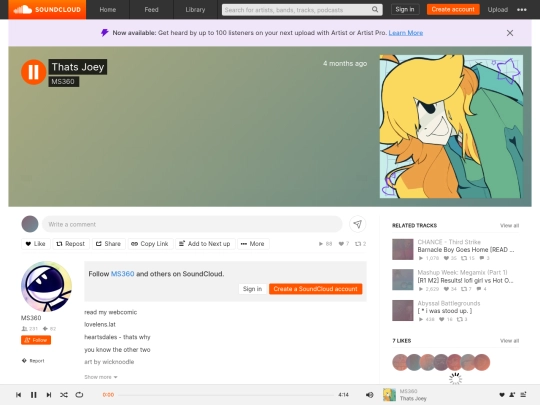Viewport: 540px width, 405px height.
Task: Expand description with Show more
Action: (x=101, y=377)
